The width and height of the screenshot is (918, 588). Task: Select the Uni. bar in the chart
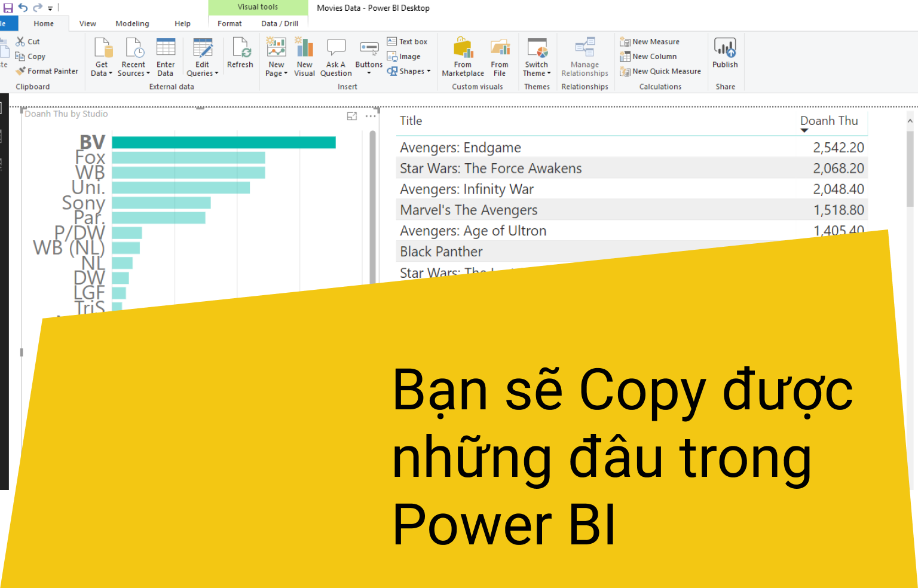pos(180,188)
